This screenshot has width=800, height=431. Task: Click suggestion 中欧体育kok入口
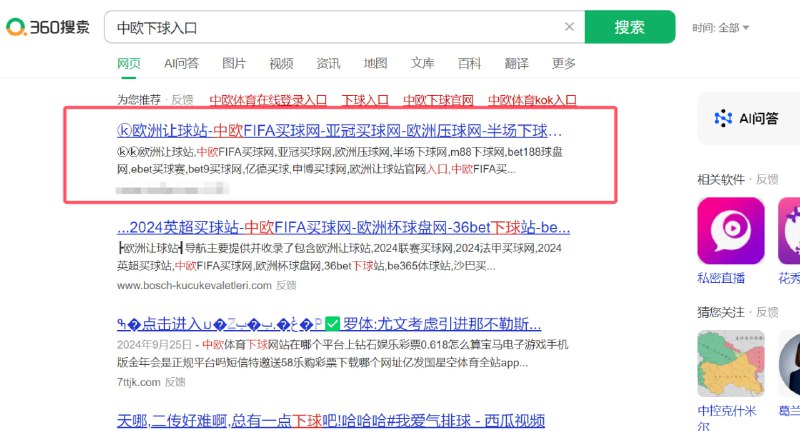click(x=532, y=100)
